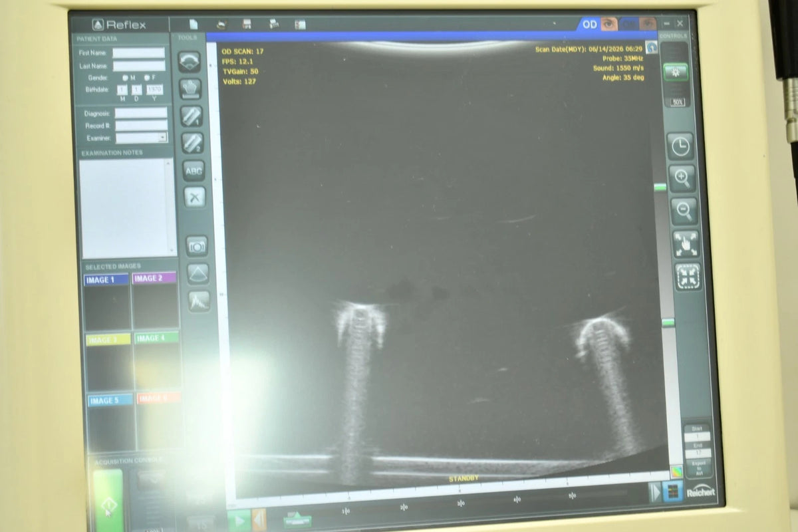Image resolution: width=798 pixels, height=532 pixels.
Task: Select the IMAGE 3 thumbnail
Action: 109,362
